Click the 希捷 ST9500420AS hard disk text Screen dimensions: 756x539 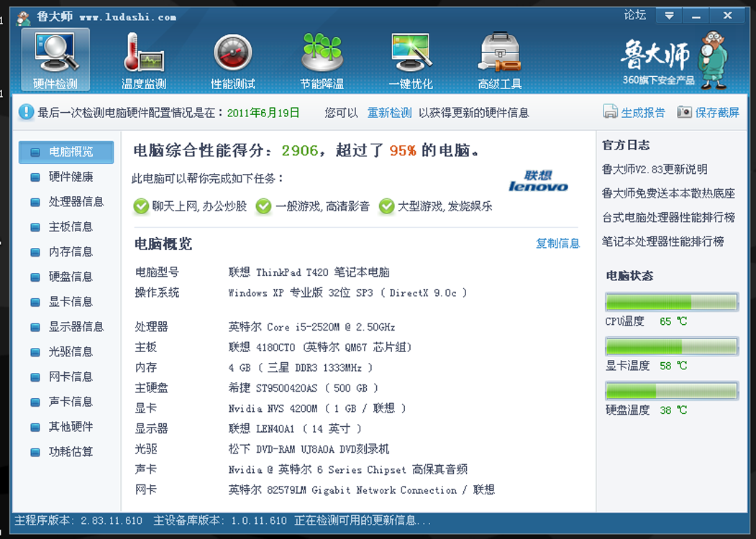pyautogui.click(x=304, y=388)
